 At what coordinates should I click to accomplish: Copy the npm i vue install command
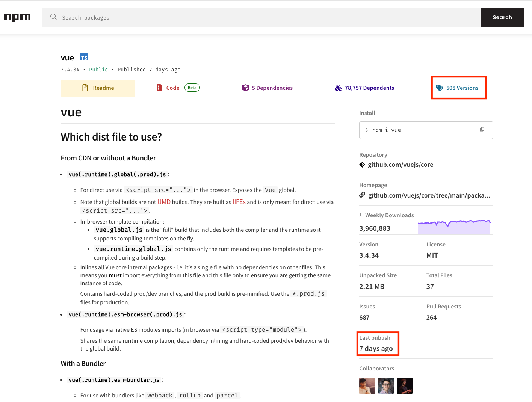(x=482, y=130)
